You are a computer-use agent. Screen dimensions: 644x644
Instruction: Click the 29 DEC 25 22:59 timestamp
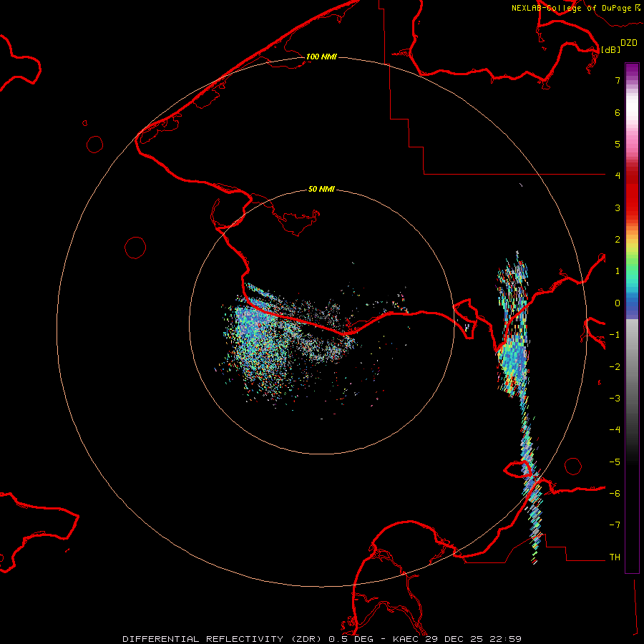[x=473, y=639]
